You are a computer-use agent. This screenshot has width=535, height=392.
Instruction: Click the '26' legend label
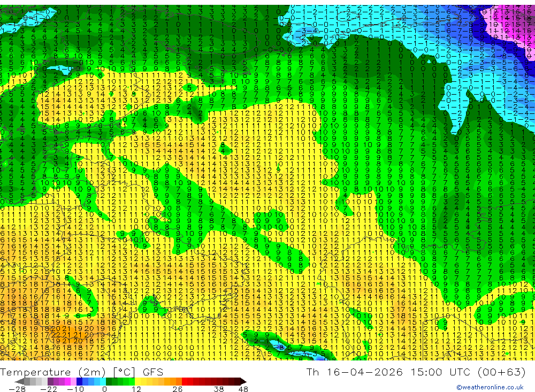(178, 389)
